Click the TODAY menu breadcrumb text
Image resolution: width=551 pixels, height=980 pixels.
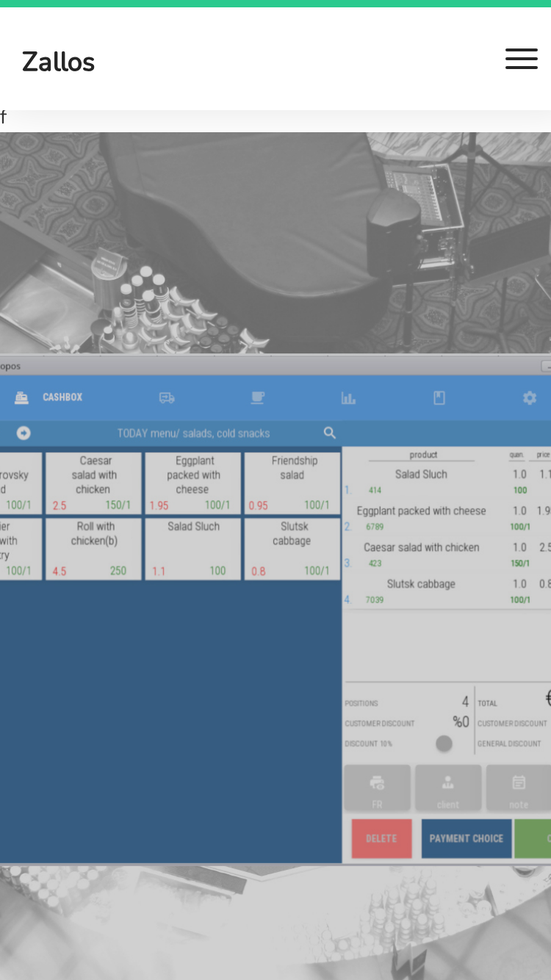click(x=193, y=433)
